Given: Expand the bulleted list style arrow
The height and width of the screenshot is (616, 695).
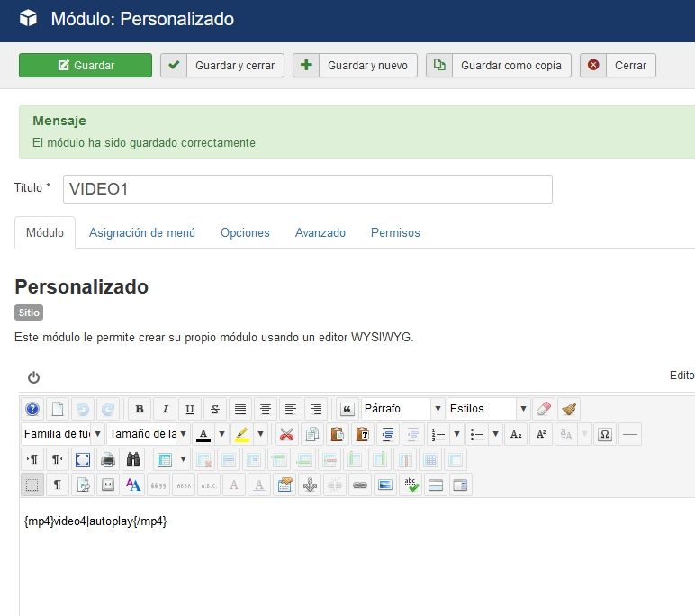Looking at the screenshot, I should (x=495, y=434).
